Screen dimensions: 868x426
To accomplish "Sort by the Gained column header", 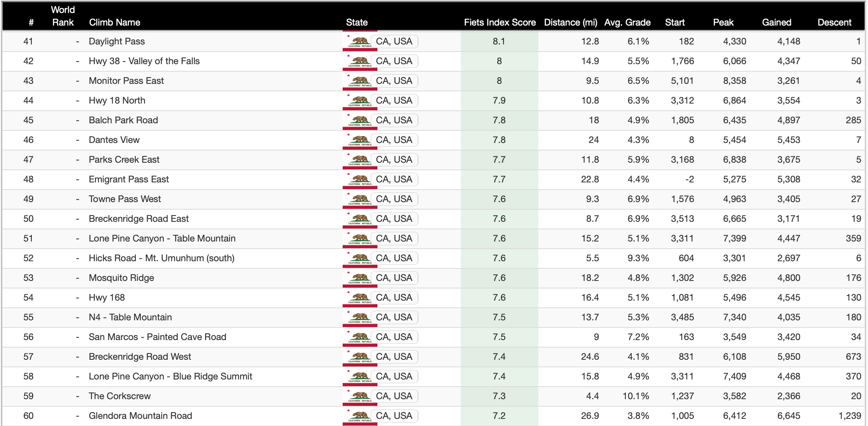I will (x=776, y=23).
